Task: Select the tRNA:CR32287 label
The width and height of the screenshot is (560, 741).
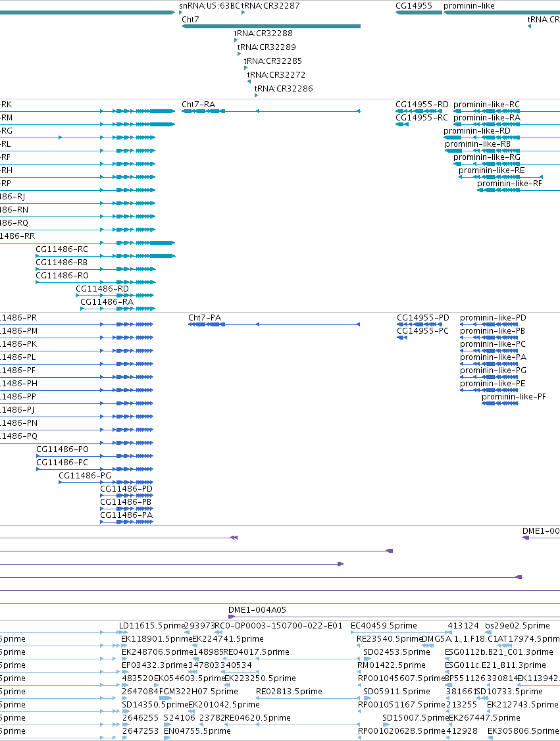Action: [x=270, y=6]
